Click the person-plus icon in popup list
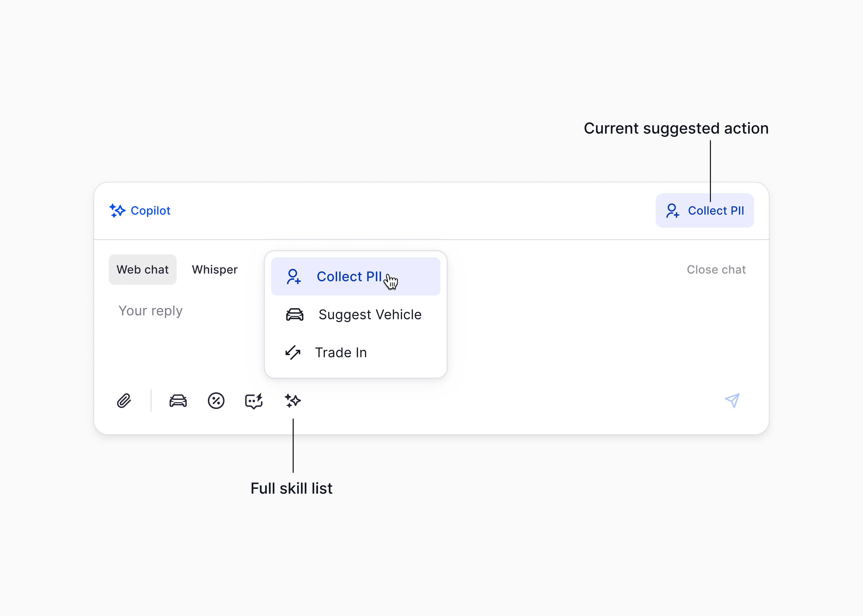Screen dimensions: 863x616 tap(294, 277)
